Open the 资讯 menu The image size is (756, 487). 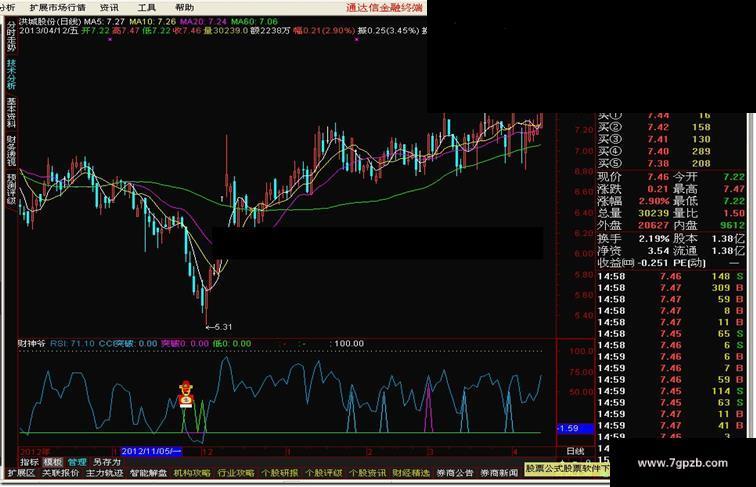tap(109, 7)
